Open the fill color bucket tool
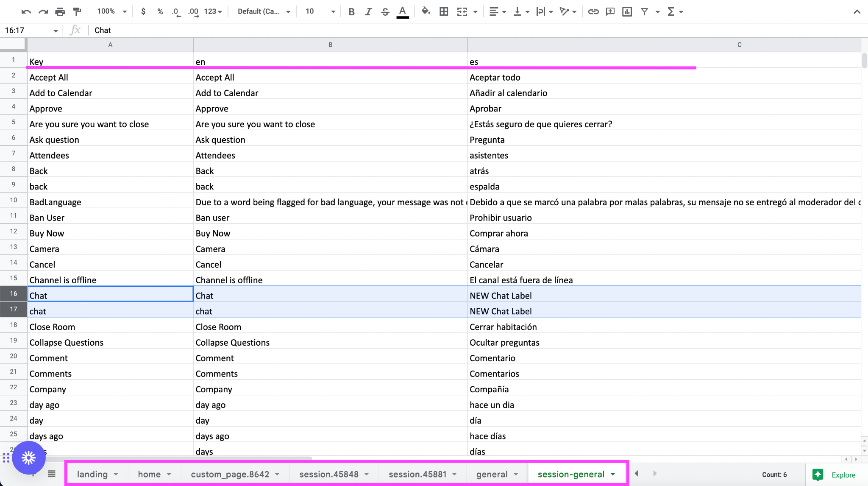The image size is (868, 486). [x=426, y=11]
